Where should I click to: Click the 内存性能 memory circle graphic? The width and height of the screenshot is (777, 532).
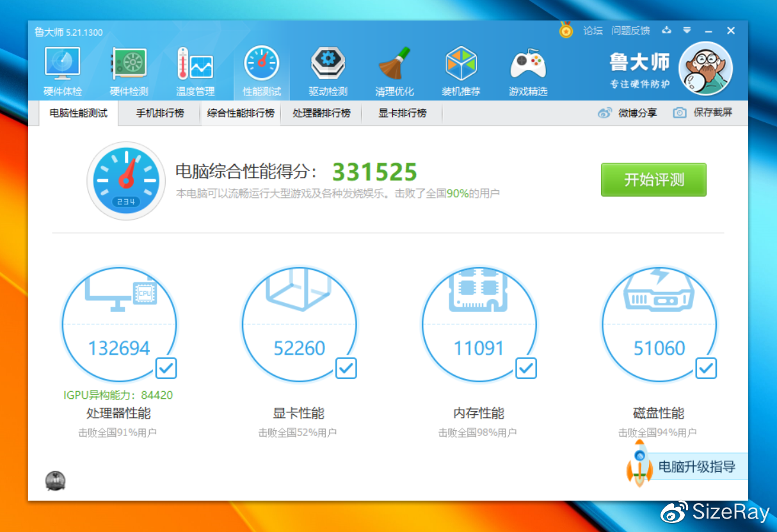click(479, 325)
